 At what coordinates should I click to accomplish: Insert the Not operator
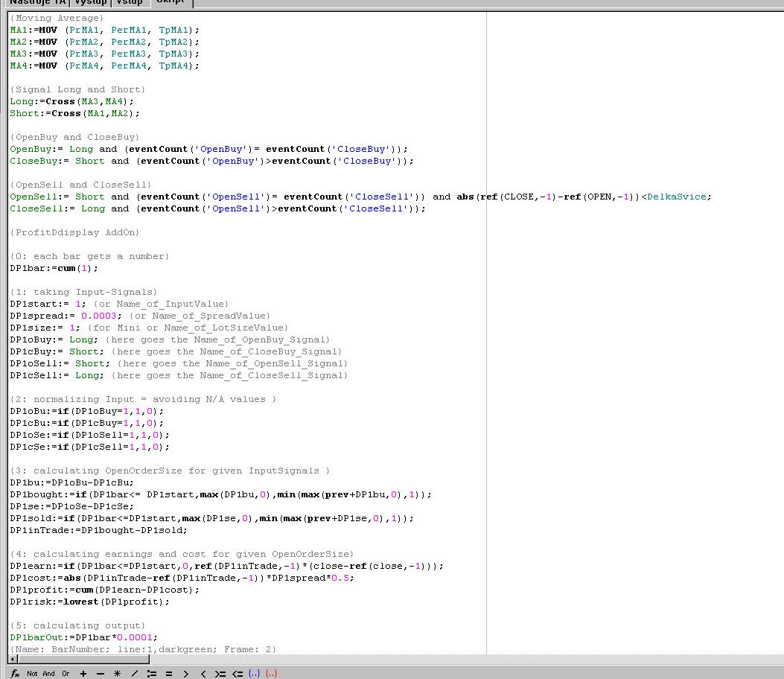(32, 673)
